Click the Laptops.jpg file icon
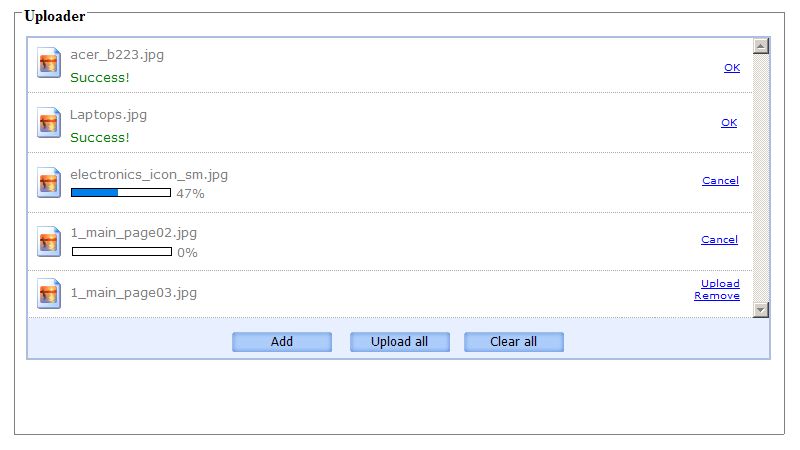800x450 pixels. (49, 123)
